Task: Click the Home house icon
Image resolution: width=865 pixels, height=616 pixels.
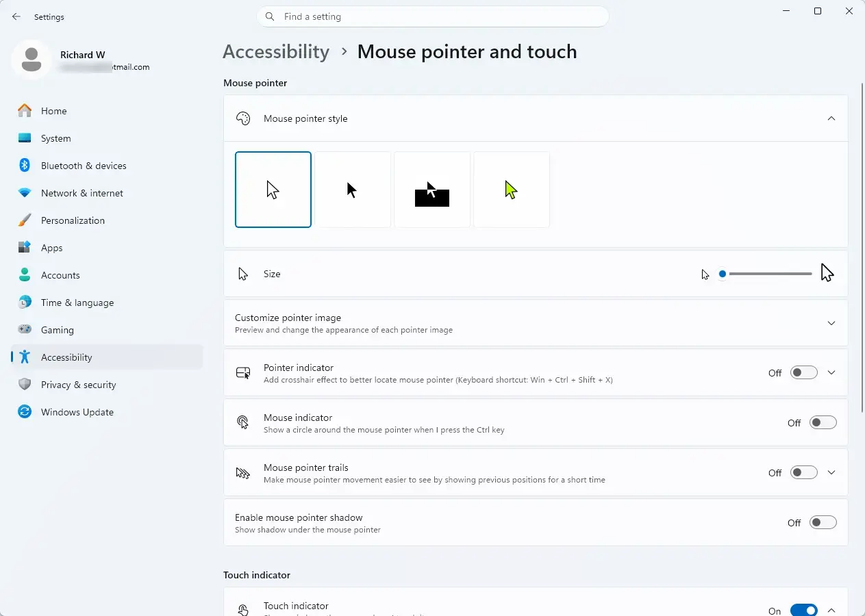Action: (x=25, y=110)
